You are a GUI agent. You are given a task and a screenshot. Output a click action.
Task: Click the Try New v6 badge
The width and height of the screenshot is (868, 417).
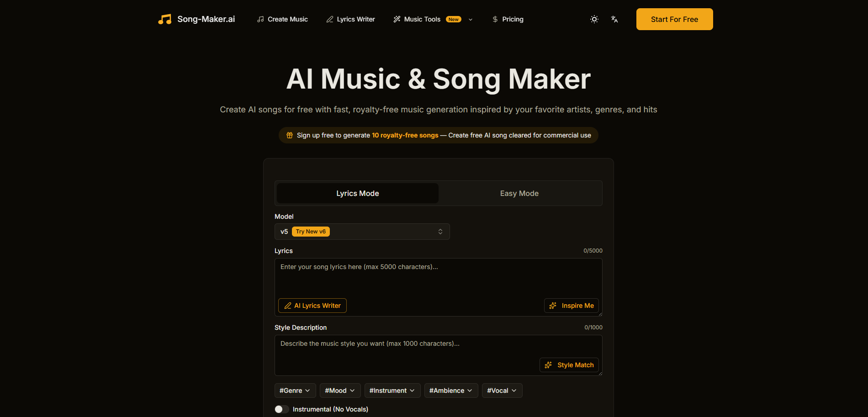pyautogui.click(x=311, y=232)
